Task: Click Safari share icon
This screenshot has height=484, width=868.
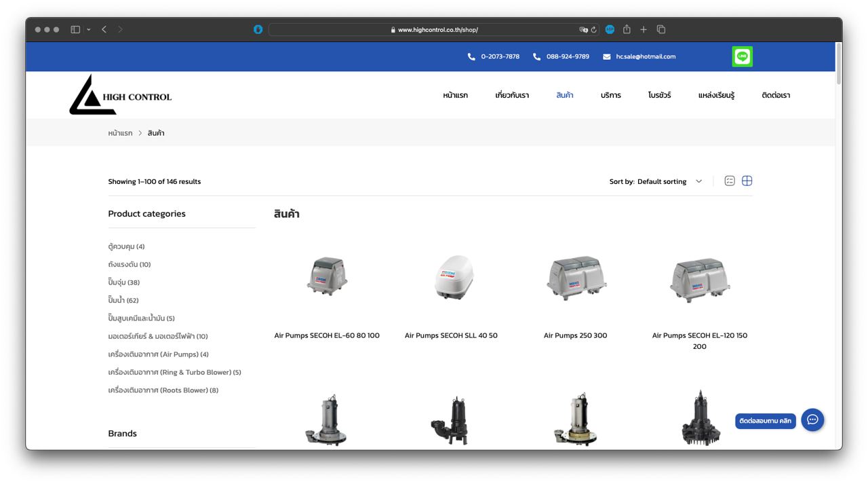Action: click(627, 29)
